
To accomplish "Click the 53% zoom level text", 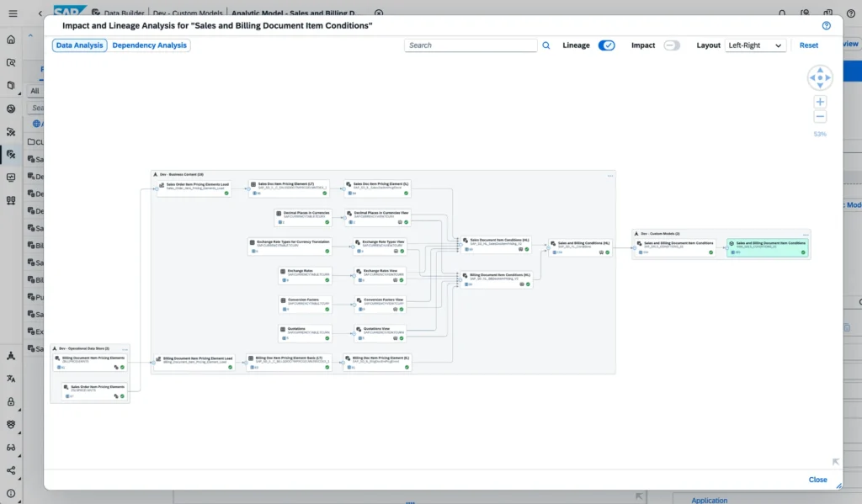I will [x=820, y=134].
